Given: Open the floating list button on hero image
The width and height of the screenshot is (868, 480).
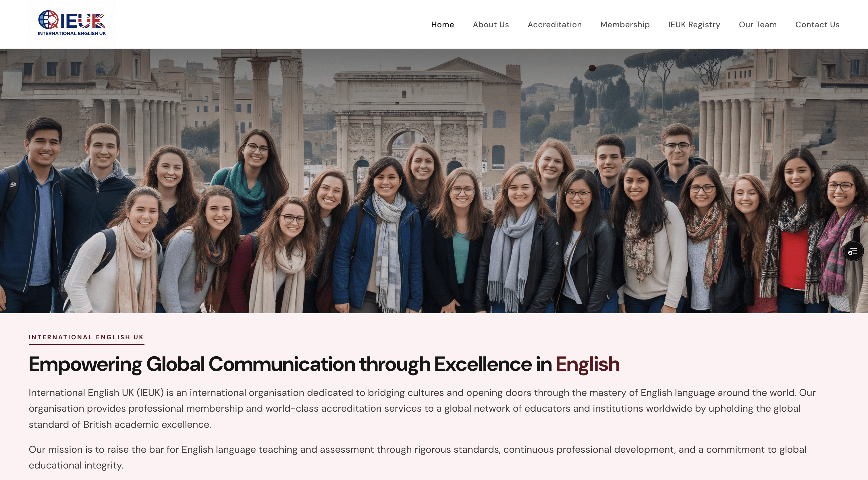Looking at the screenshot, I should (853, 251).
